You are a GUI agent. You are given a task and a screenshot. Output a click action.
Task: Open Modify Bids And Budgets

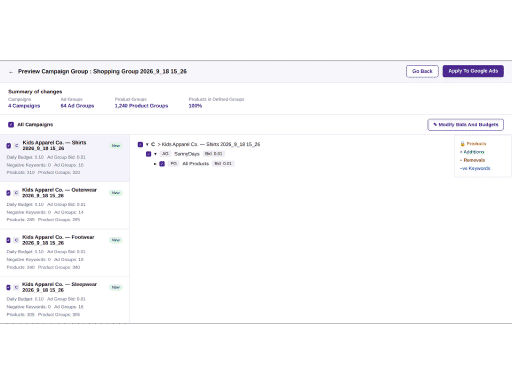465,125
